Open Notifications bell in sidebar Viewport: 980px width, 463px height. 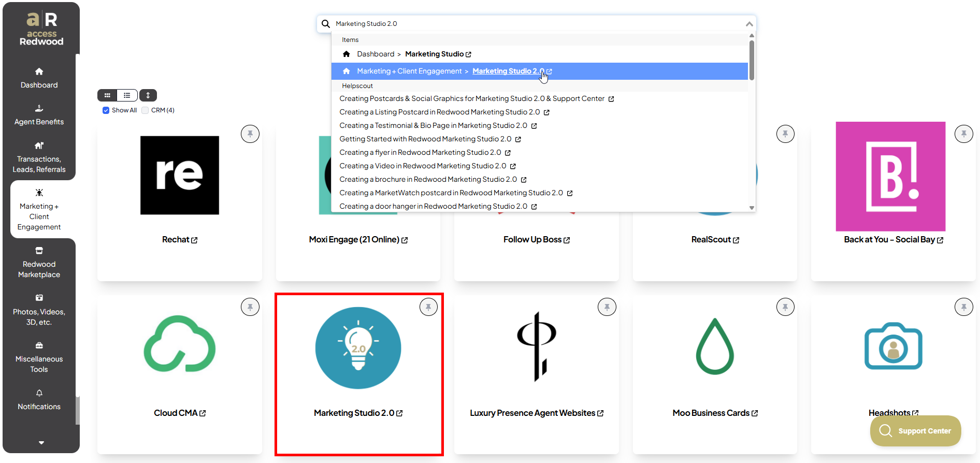[39, 400]
